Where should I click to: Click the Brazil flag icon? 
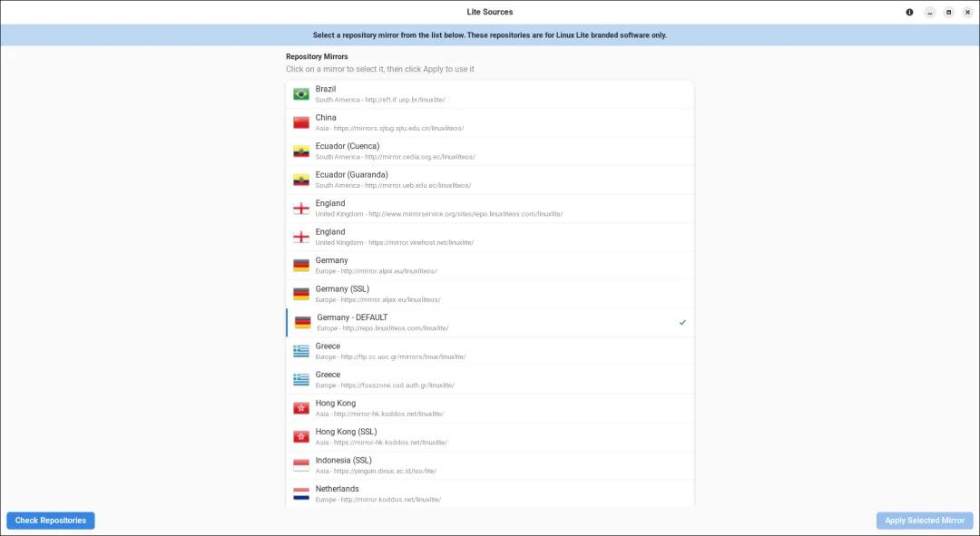pos(301,94)
